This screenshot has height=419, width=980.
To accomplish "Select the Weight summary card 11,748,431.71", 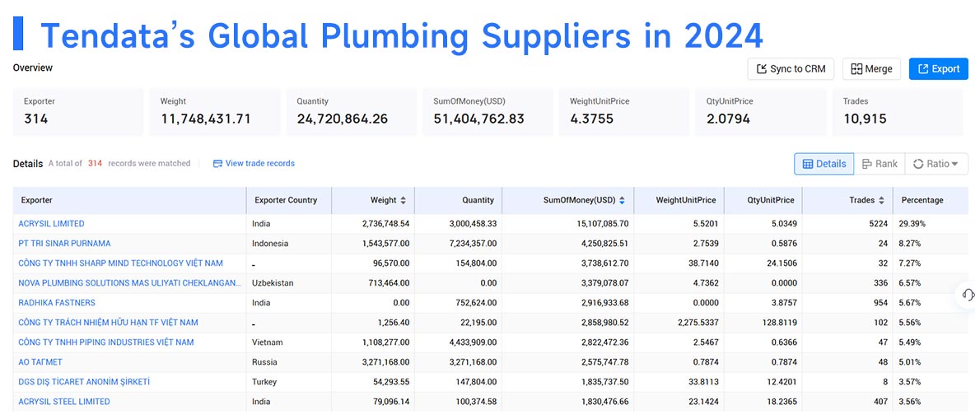I will click(x=214, y=112).
